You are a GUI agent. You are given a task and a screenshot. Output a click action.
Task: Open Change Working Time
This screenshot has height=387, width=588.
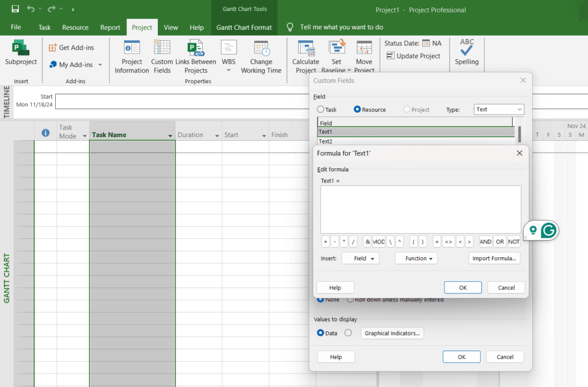[261, 56]
